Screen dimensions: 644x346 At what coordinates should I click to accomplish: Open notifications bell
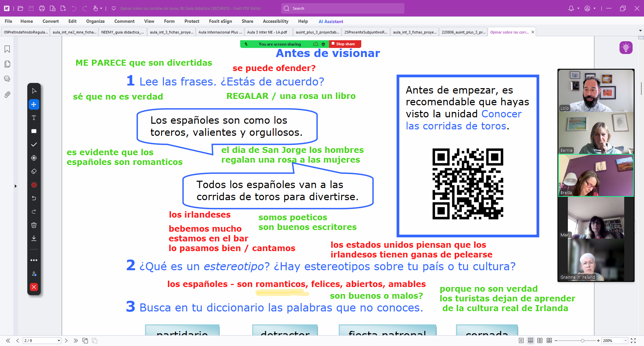click(x=571, y=8)
